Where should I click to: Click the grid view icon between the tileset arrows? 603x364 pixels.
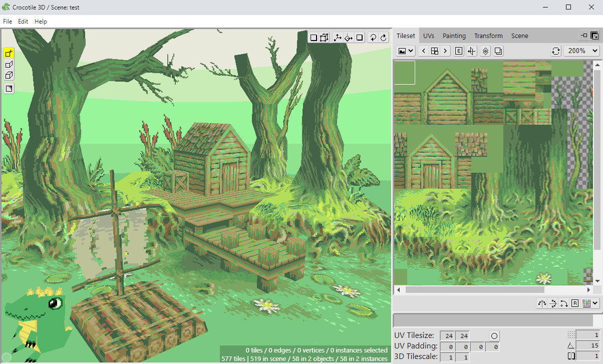[434, 51]
